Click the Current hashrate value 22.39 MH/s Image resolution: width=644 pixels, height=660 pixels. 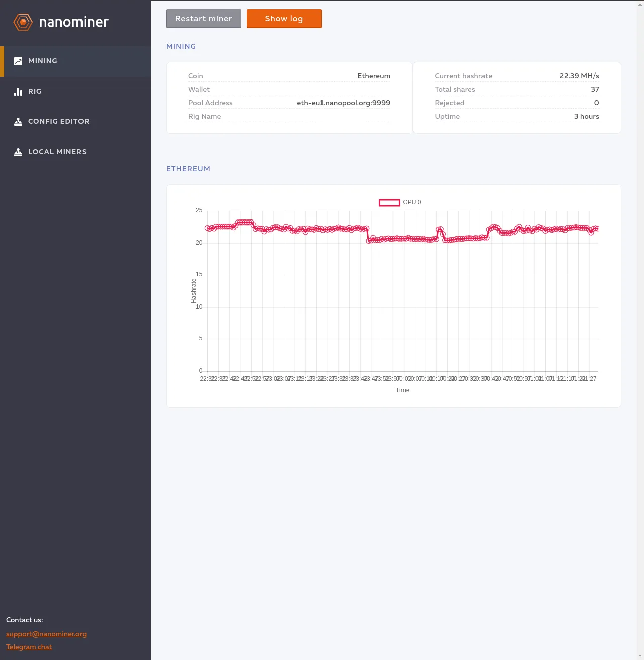click(x=579, y=76)
